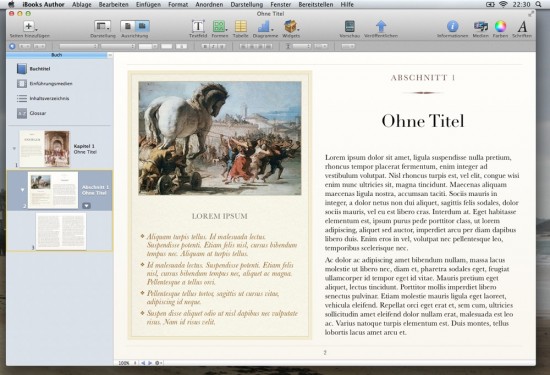Image resolution: width=550 pixels, height=375 pixels.
Task: Click the blue styles drawer button
Action: (12, 46)
